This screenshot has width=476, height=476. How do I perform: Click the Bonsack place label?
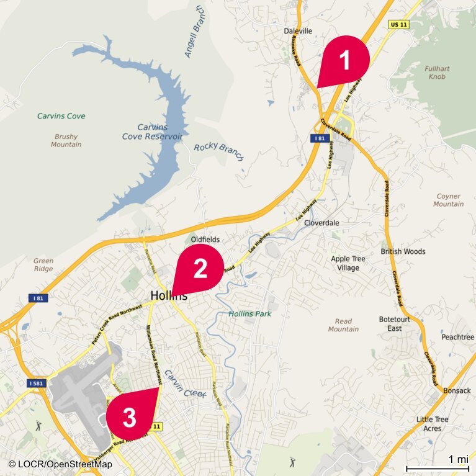(x=457, y=390)
